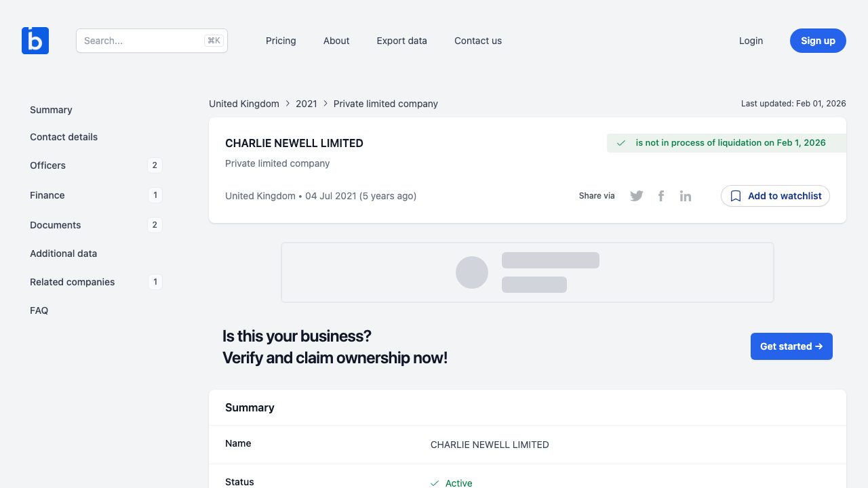Focus the Search input field

tap(142, 41)
